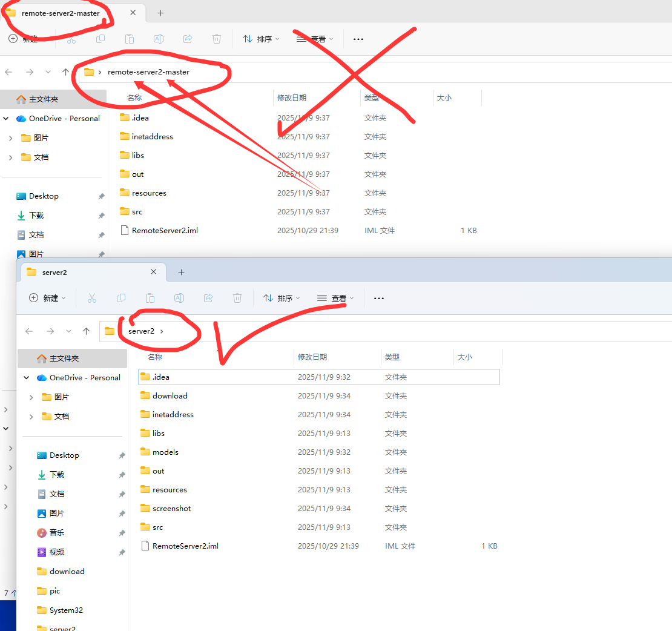Click Copy icon in remote-server2-master window toolbar
The image size is (672, 631).
pos(100,39)
